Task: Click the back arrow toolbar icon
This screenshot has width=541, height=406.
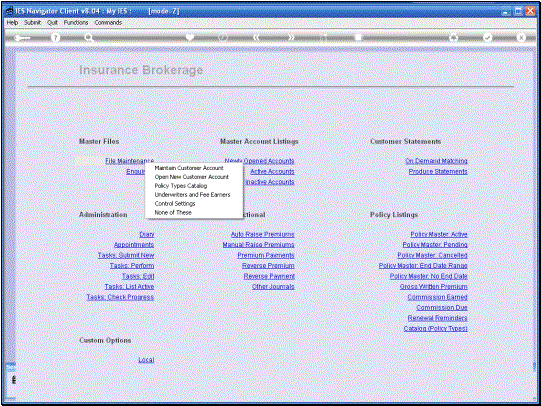Action: click(x=22, y=37)
